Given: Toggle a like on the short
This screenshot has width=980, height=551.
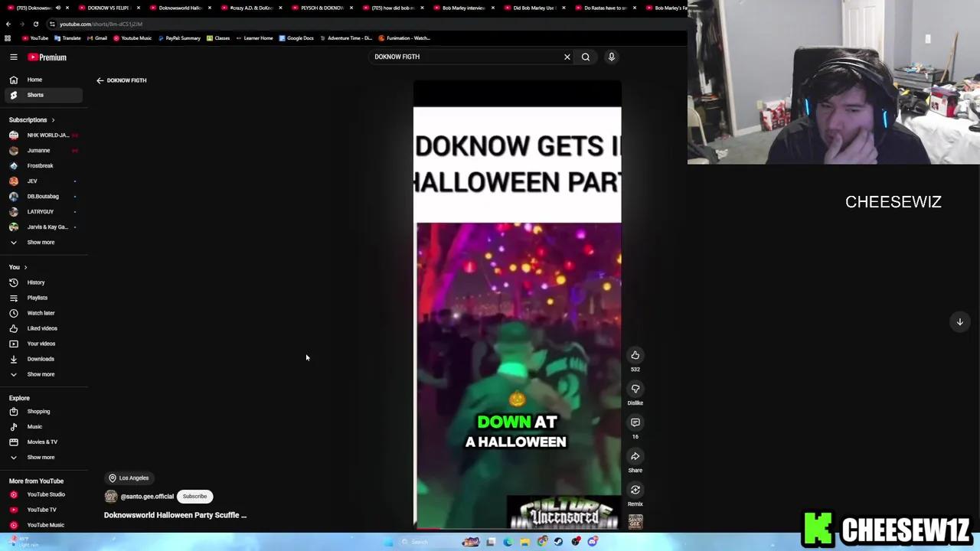Looking at the screenshot, I should coord(635,355).
